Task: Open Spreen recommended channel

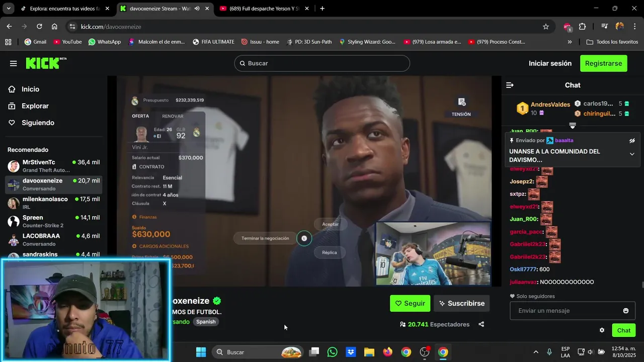Action: [x=53, y=222]
